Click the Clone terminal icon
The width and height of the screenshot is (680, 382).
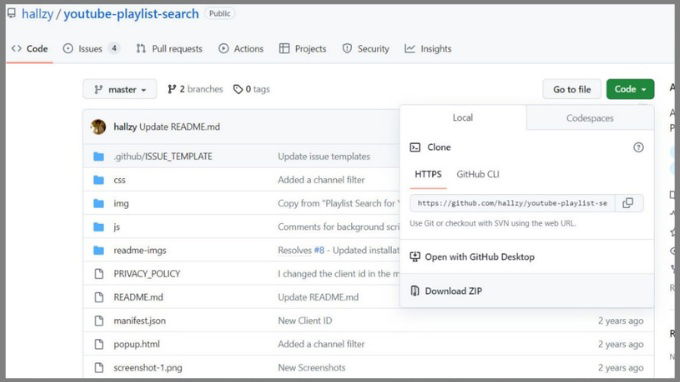(415, 147)
